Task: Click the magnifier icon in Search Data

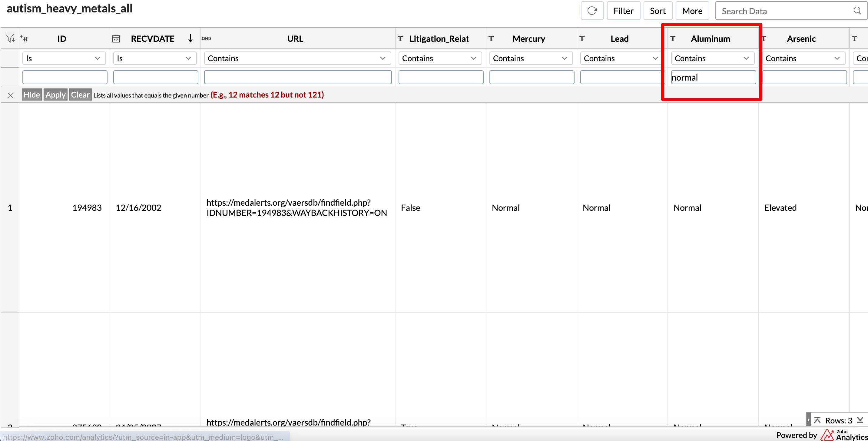Action: tap(857, 11)
